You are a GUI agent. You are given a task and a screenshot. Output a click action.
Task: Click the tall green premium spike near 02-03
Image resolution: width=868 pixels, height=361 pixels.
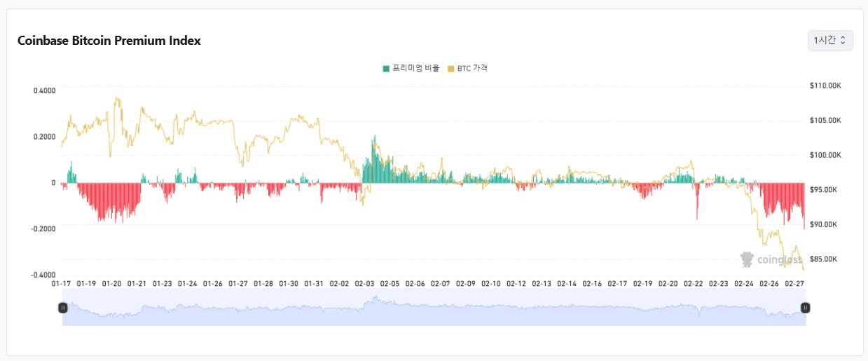[x=375, y=161]
